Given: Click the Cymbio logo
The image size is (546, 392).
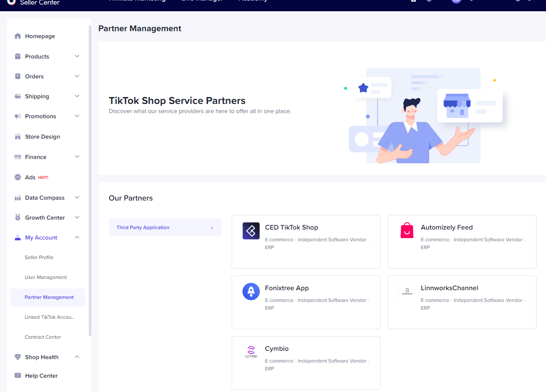Looking at the screenshot, I should [251, 352].
